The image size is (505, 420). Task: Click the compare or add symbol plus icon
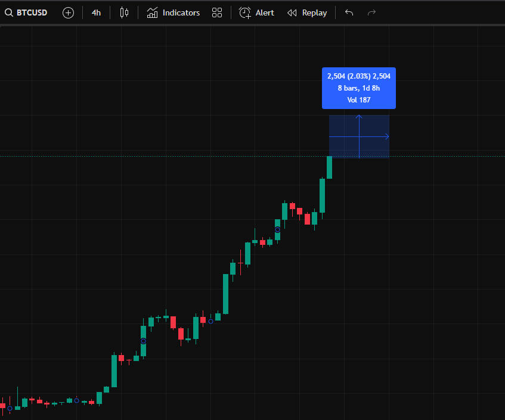click(68, 13)
